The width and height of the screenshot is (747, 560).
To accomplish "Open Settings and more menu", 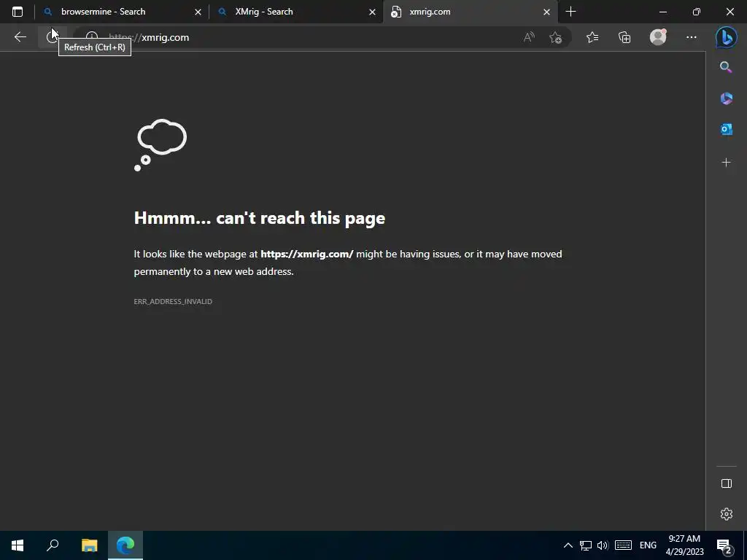I will click(x=692, y=37).
